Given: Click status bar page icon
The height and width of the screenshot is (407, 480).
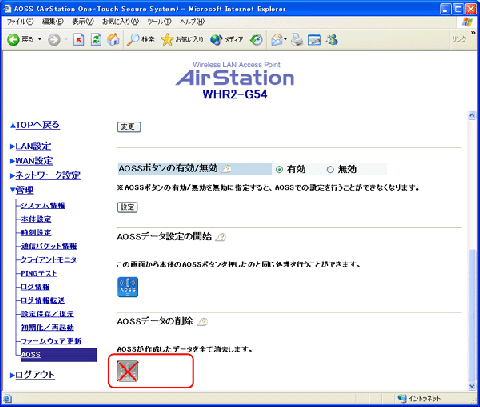Looking at the screenshot, I should tap(7, 398).
